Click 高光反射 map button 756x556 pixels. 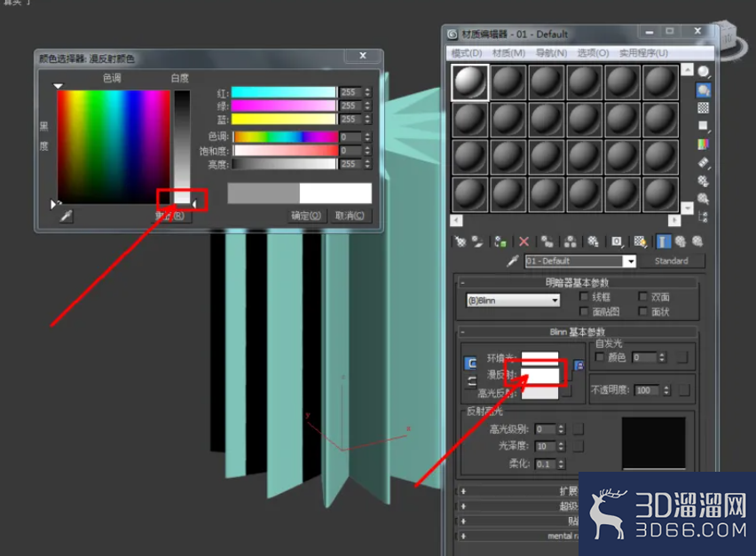coord(567,391)
